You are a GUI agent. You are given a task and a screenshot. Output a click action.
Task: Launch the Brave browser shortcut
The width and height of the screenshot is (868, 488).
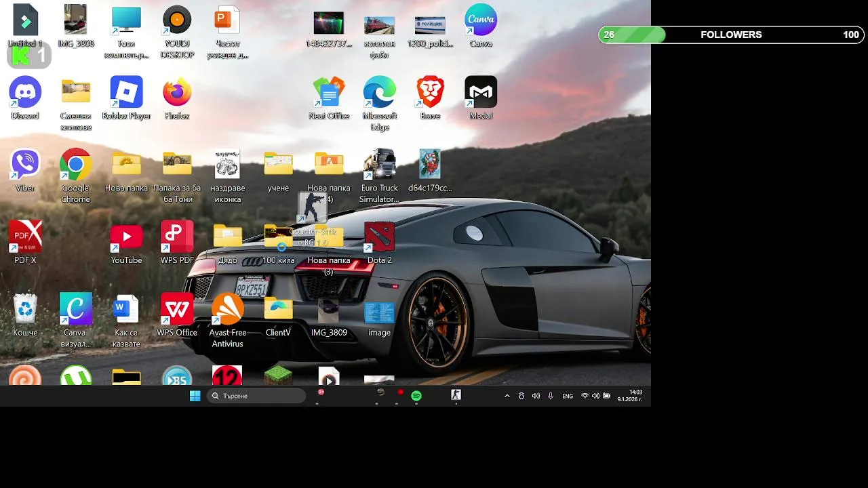click(x=430, y=92)
